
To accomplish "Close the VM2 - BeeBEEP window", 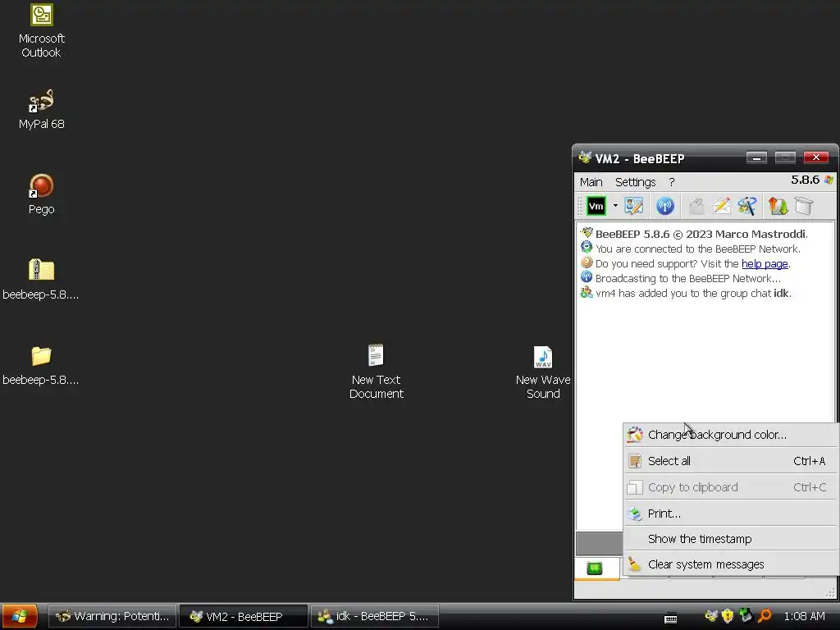I will (816, 157).
